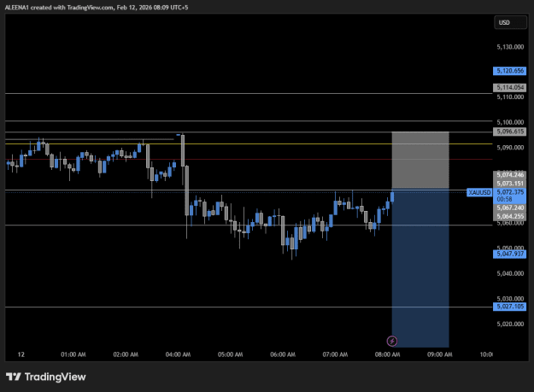Click the 5,073.151 price label
Screen dimensions: 534x392
point(509,184)
